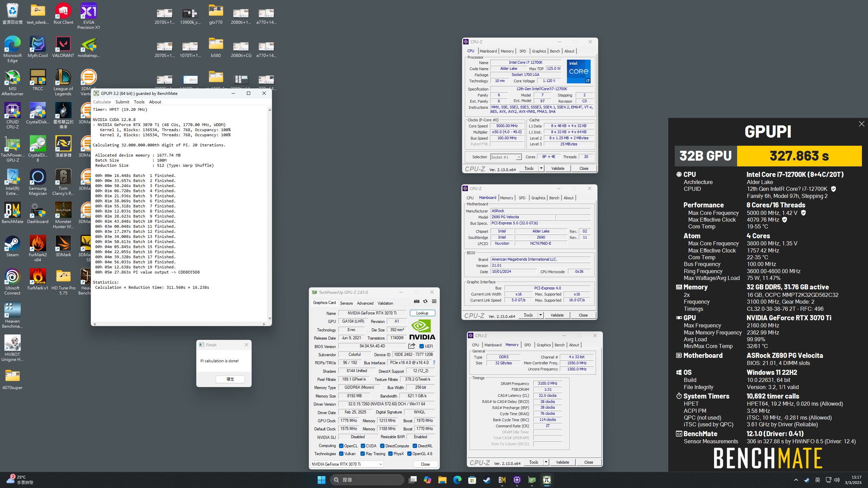The width and height of the screenshot is (868, 488).
Task: Toggle the UEFI checkbox in GPU-Z
Action: (x=421, y=346)
